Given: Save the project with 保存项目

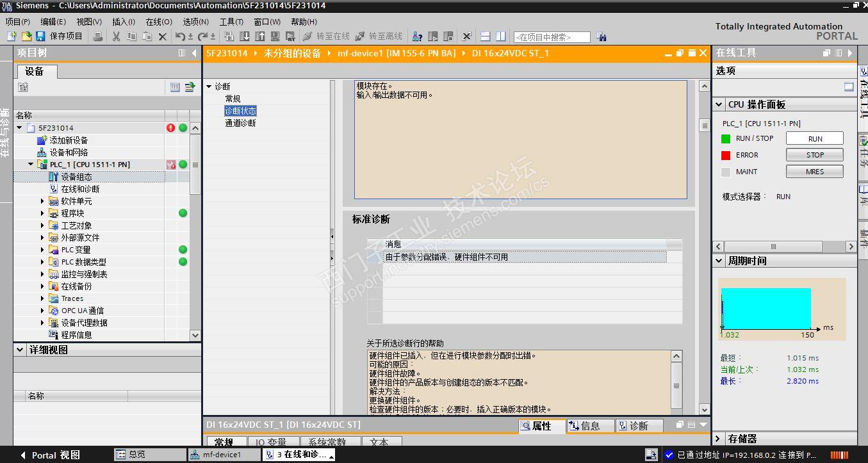Looking at the screenshot, I should click(x=60, y=37).
